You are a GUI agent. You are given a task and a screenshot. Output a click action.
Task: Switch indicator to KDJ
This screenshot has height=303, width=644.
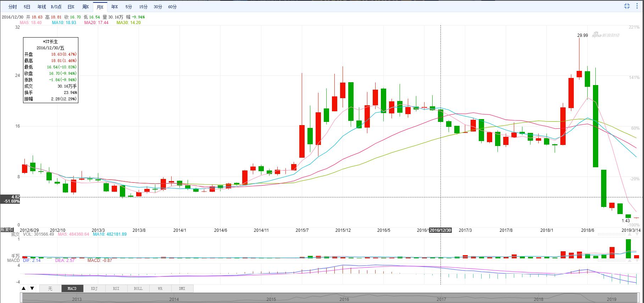pos(94,288)
